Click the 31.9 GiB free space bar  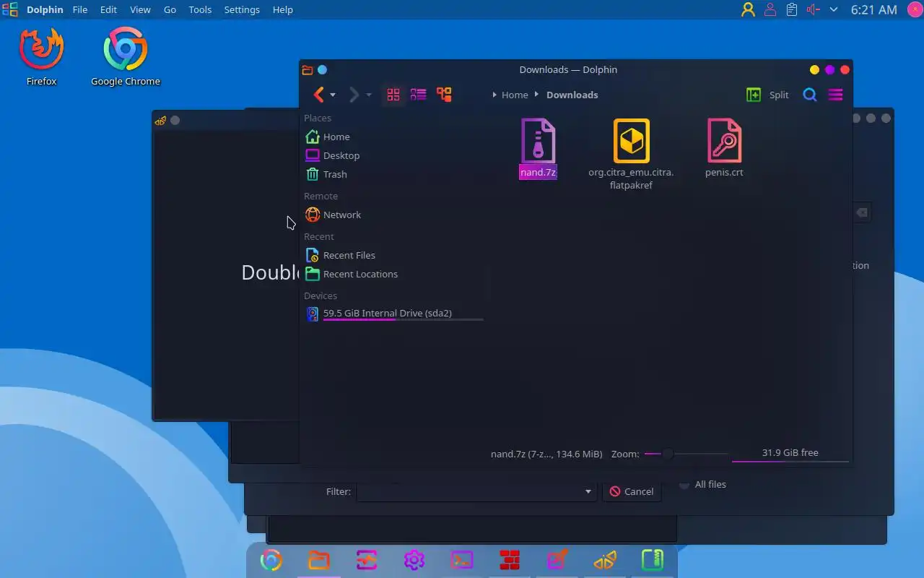coord(790,454)
